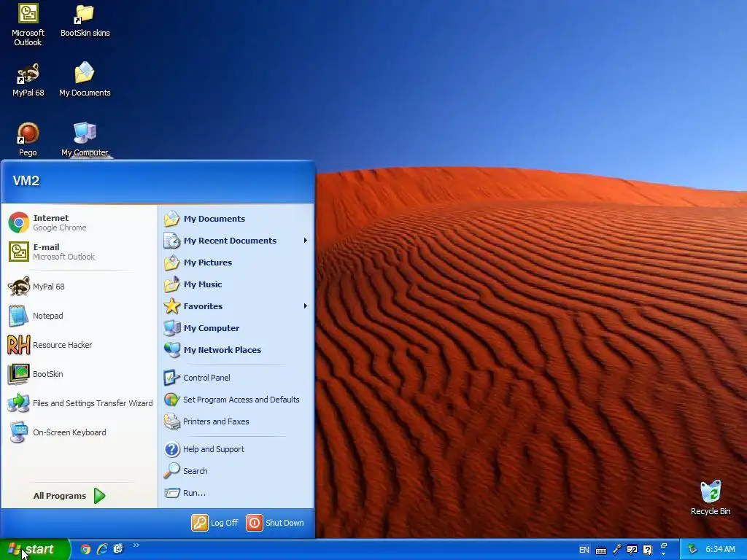Launch Internet Explorer from Quick Launch
Image resolution: width=747 pixels, height=560 pixels.
(102, 550)
